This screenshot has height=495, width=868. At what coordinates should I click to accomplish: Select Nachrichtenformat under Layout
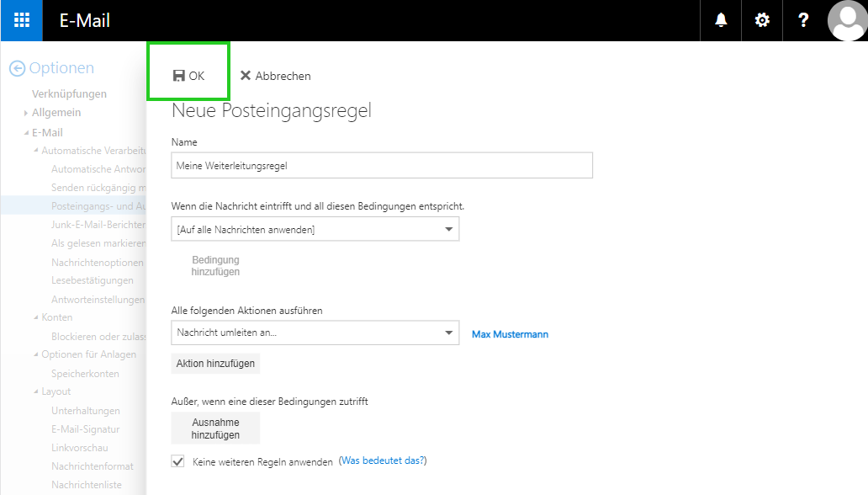pyautogui.click(x=93, y=466)
